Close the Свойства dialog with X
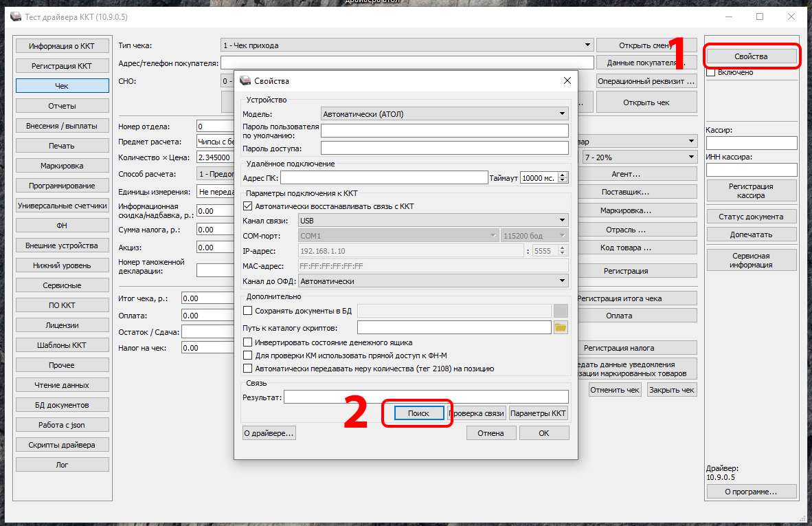Image resolution: width=812 pixels, height=526 pixels. [567, 80]
